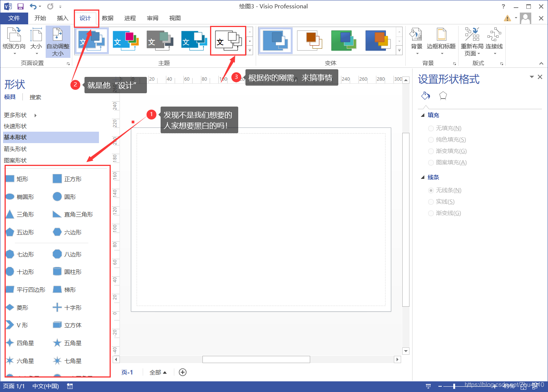Select quick shapes (快速形状) stencil
Screen dimensions: 548x392
point(15,126)
